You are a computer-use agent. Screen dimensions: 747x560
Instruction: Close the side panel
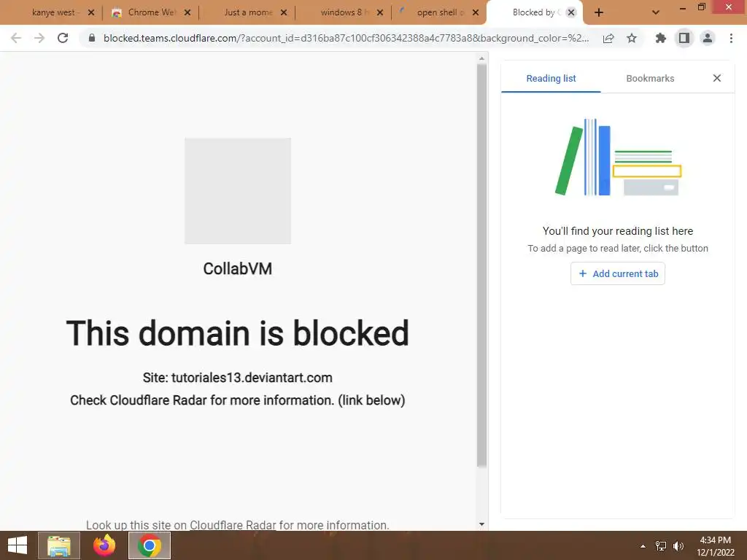click(716, 78)
